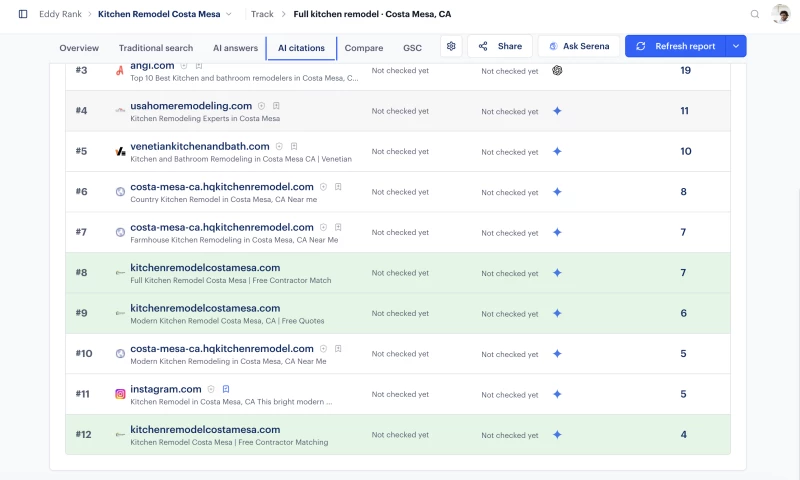Click first "Not checked yet" in instagram.com row
The height and width of the screenshot is (480, 800).
[400, 394]
